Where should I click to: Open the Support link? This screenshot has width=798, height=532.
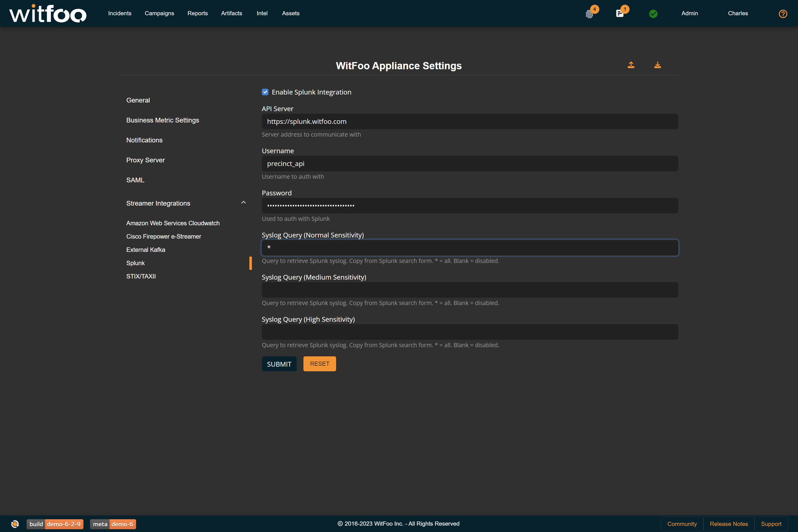point(771,524)
